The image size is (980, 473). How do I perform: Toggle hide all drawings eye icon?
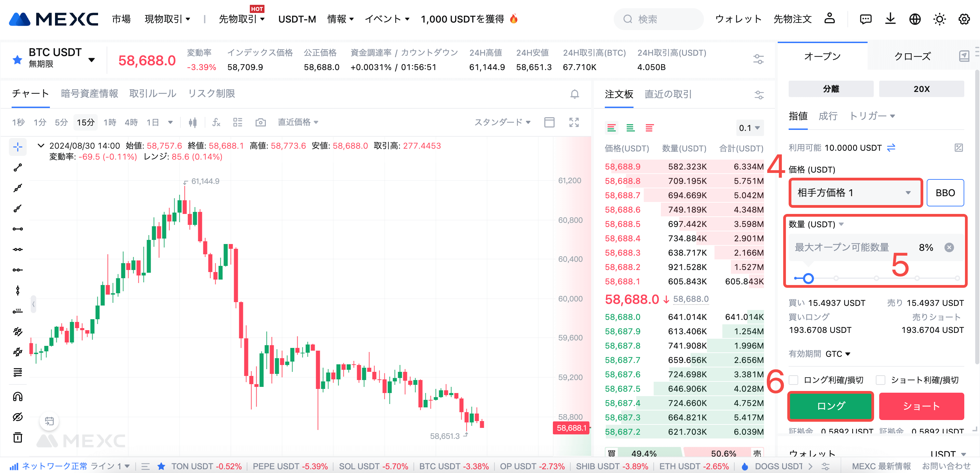17,417
